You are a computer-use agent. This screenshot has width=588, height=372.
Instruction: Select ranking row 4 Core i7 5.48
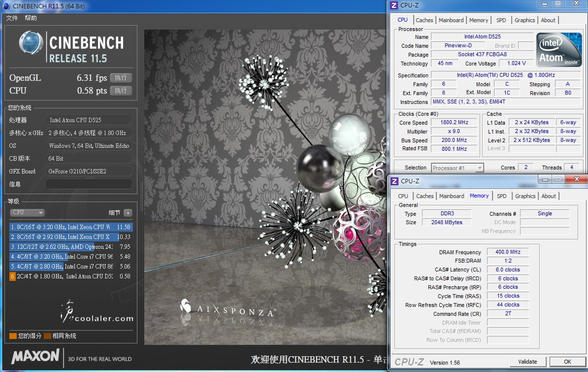tap(71, 256)
